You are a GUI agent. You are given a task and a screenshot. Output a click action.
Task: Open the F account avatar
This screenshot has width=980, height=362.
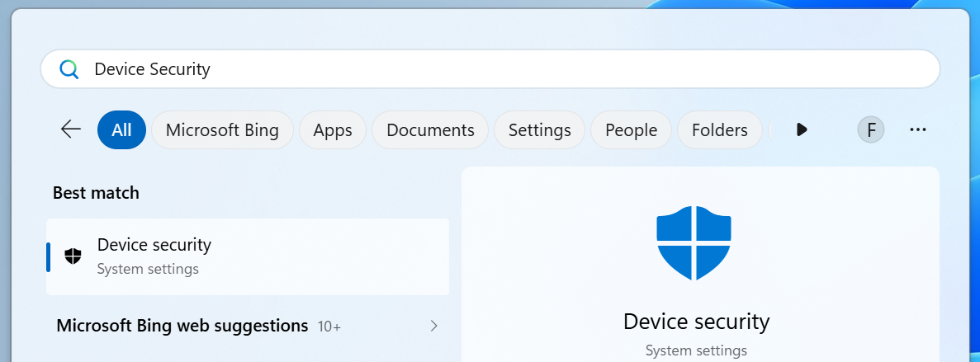871,129
